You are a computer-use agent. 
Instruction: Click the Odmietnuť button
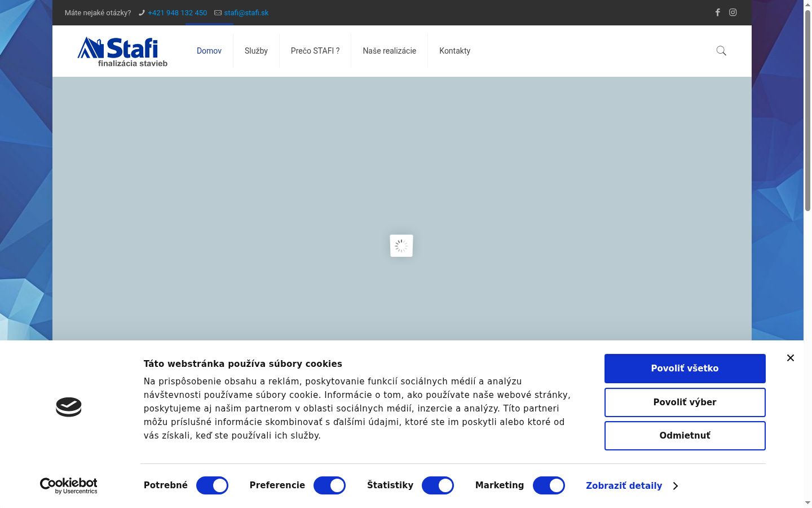[685, 436]
